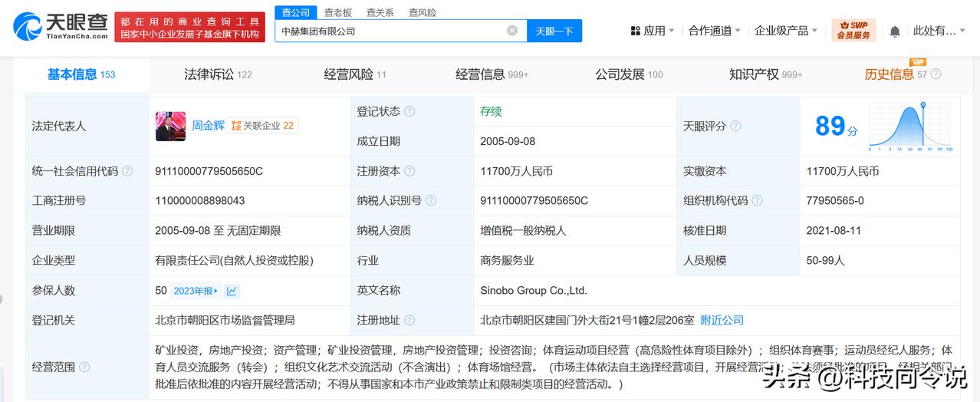Open the 经营信息 tab
The image size is (980, 402).
pos(492,74)
